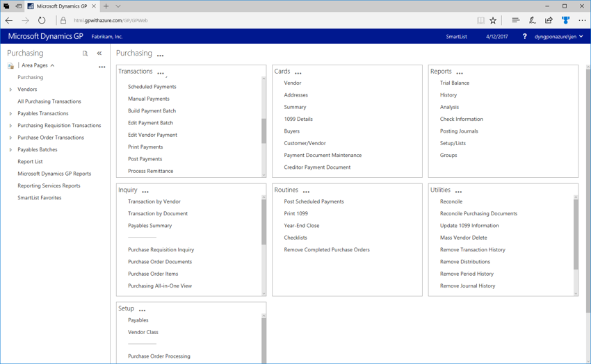This screenshot has height=364, width=591.
Task: Collapse the Area Pages caret
Action: point(52,65)
